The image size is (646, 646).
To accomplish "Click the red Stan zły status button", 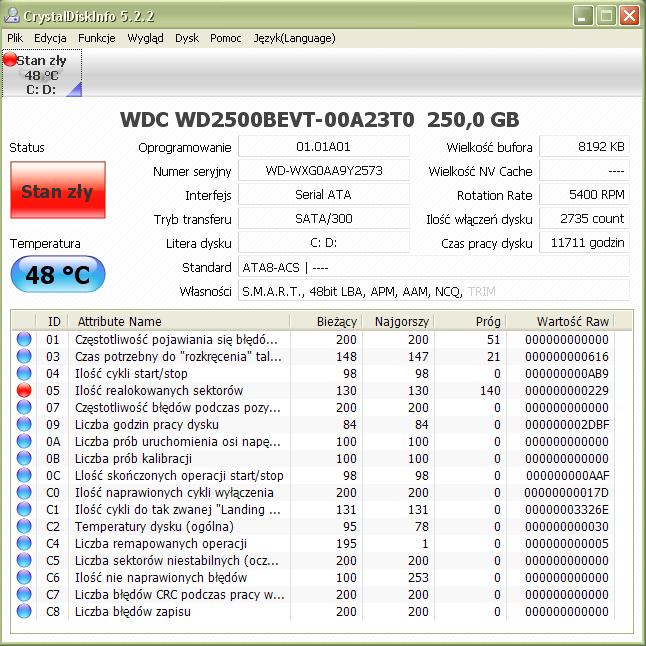I will [58, 190].
